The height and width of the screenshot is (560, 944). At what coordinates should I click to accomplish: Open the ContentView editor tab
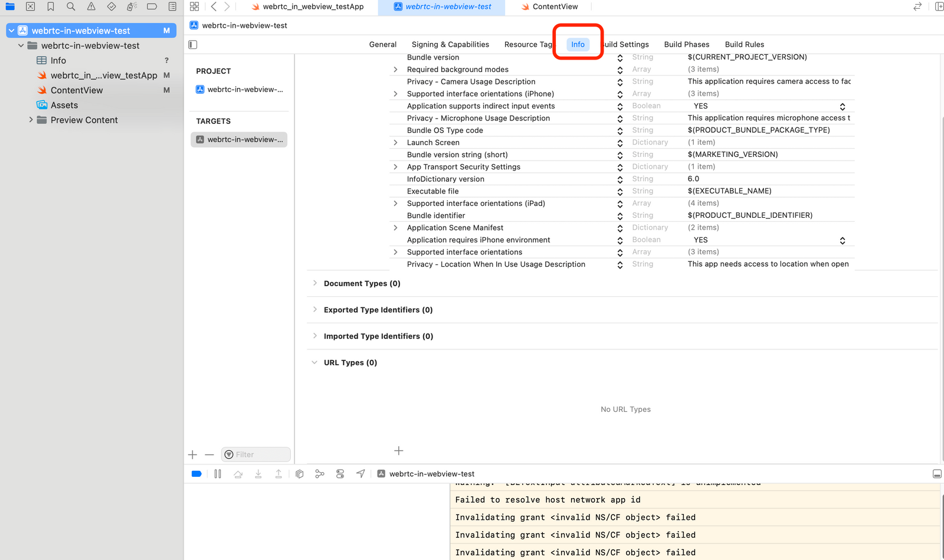pyautogui.click(x=549, y=6)
